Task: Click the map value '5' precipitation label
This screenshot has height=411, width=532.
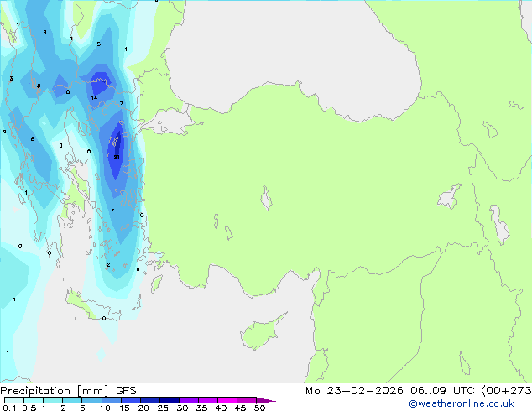Action: [x=99, y=44]
